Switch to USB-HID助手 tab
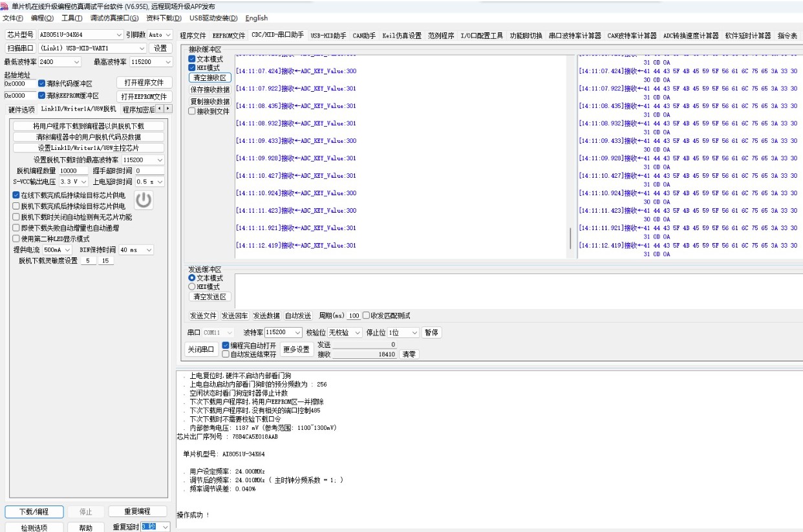The image size is (803, 532). pos(328,36)
